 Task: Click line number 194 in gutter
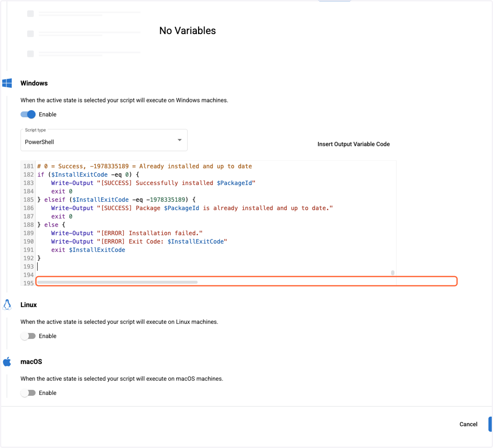pos(28,275)
